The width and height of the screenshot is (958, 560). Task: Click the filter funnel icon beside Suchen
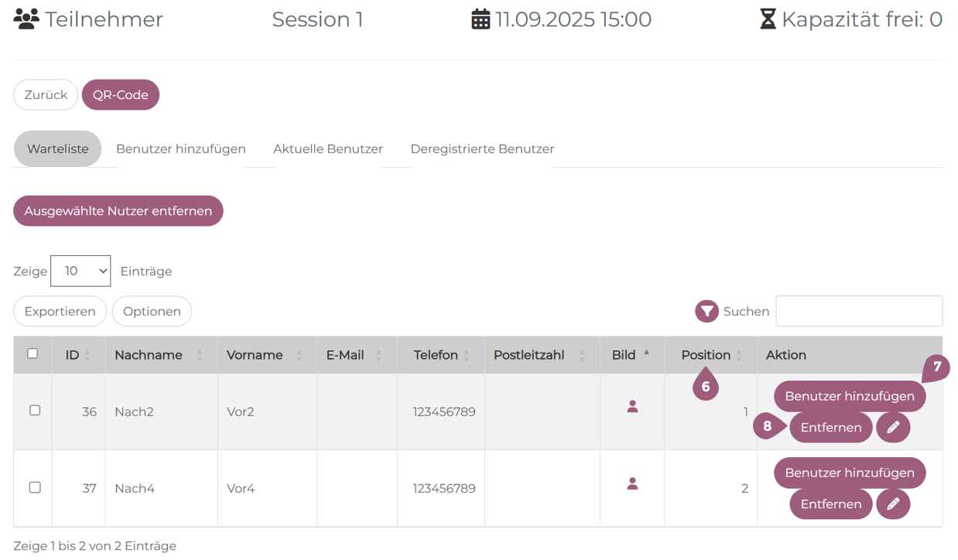pyautogui.click(x=707, y=311)
